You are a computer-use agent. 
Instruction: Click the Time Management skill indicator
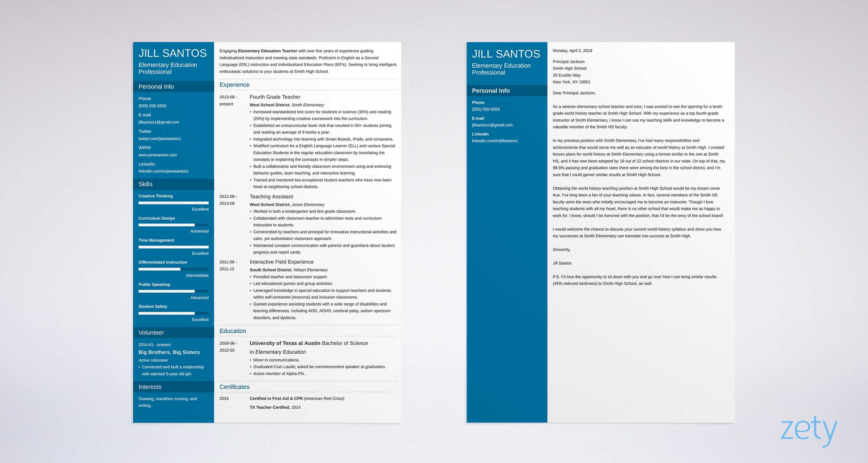point(173,247)
